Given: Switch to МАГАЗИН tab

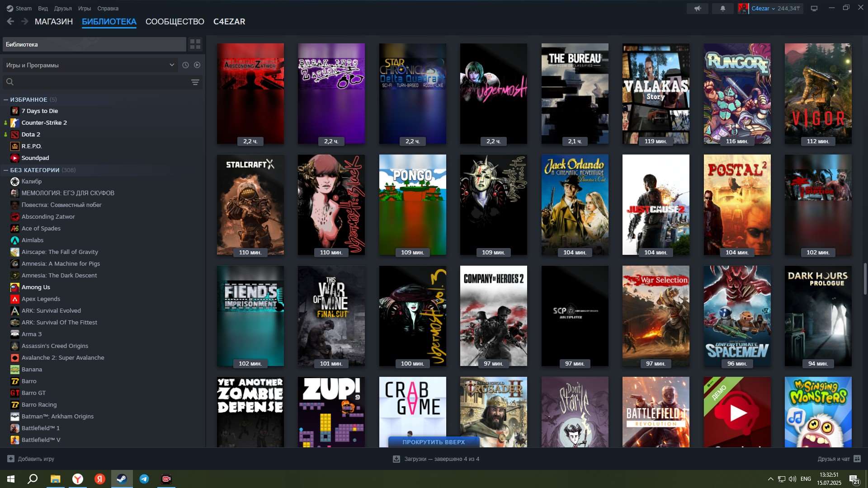Looking at the screenshot, I should pos(54,22).
